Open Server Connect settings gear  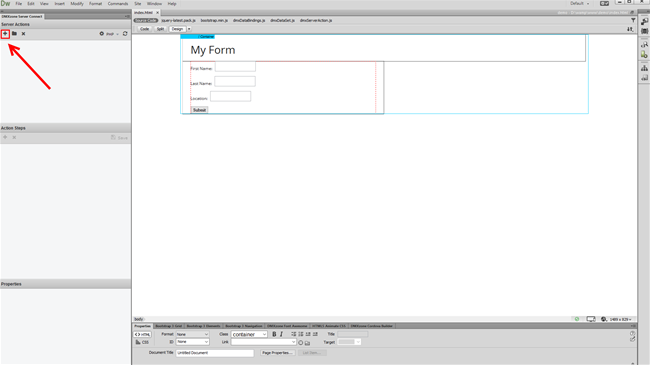click(102, 34)
